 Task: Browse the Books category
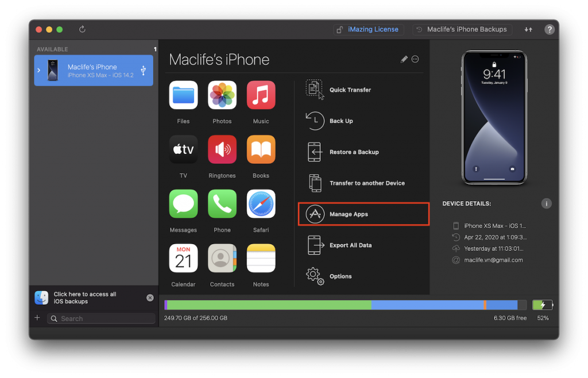coord(261,149)
